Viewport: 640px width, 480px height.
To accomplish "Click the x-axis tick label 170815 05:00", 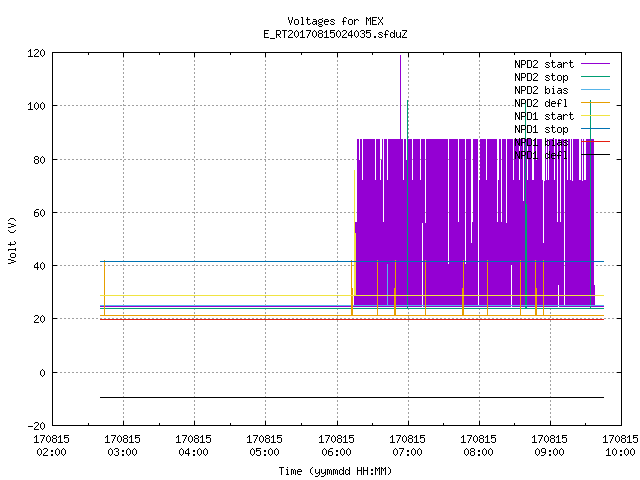I will [264, 446].
